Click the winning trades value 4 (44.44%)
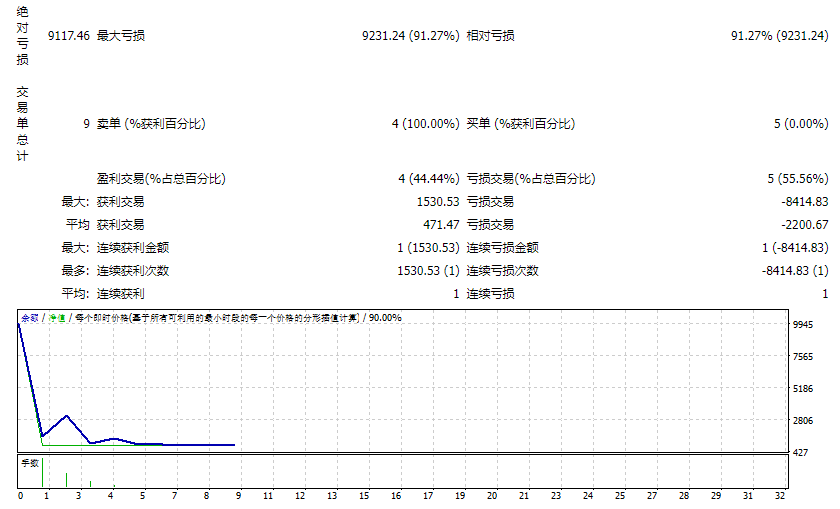This screenshot has width=840, height=509. click(x=428, y=179)
